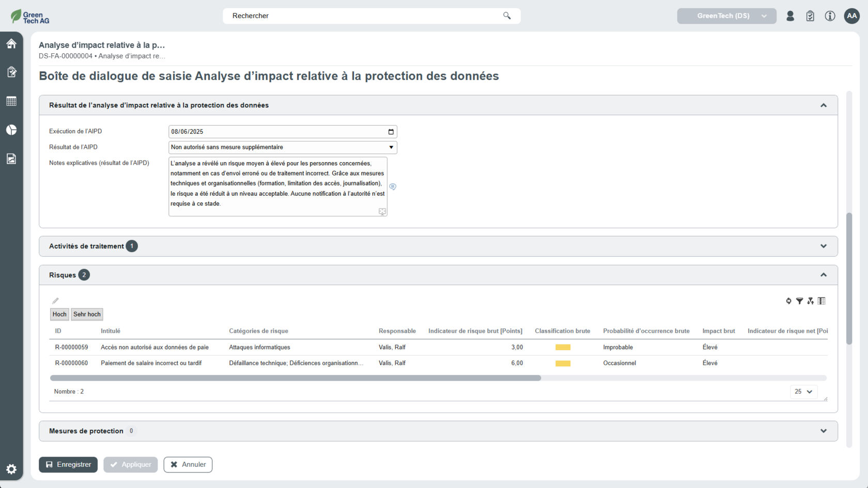Click yellow classification swatch for R-00000059
Screen dimensions: 868x488
563,348
